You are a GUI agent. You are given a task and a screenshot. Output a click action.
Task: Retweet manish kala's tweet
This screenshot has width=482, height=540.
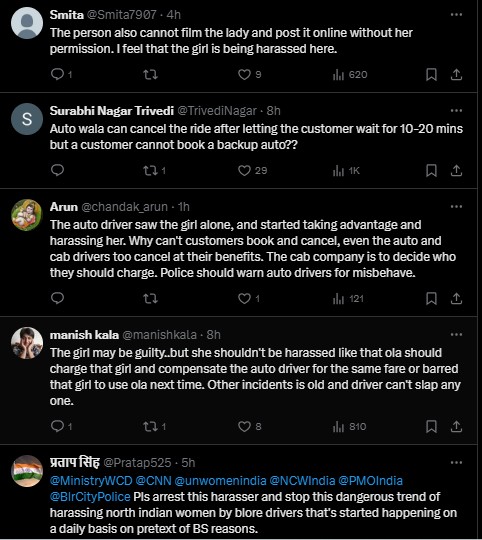150,426
